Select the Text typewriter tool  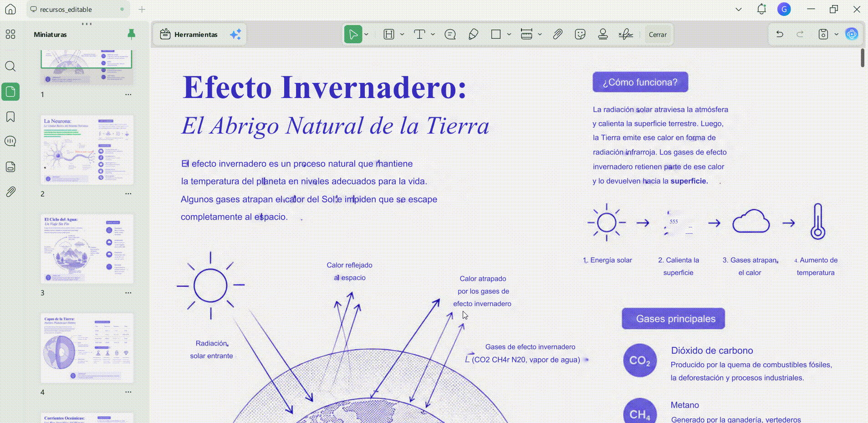click(x=419, y=35)
